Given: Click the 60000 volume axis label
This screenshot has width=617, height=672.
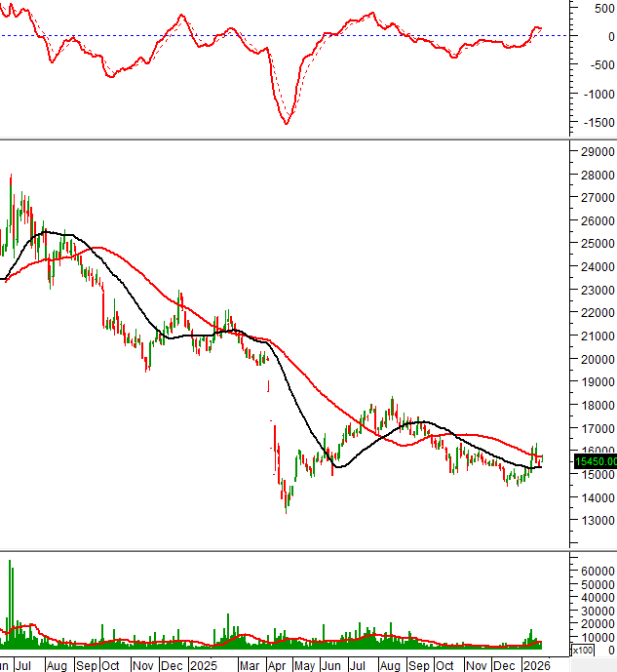Looking at the screenshot, I should click(x=596, y=570).
